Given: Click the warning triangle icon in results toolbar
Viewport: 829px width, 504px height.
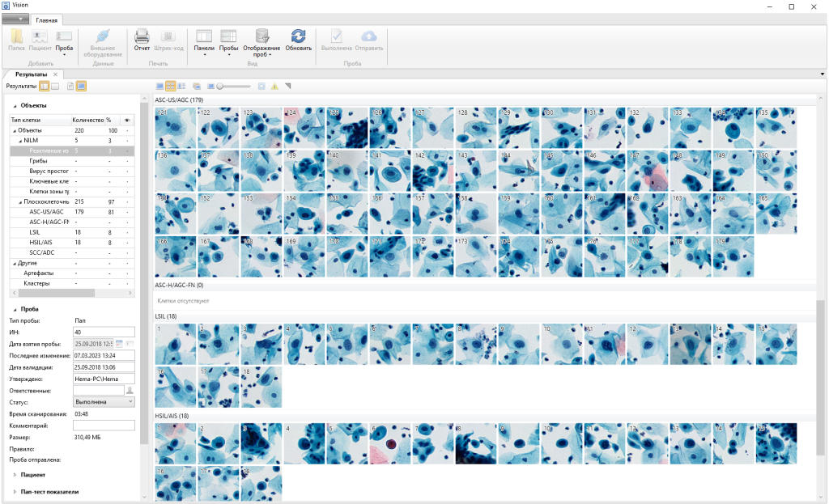Looking at the screenshot, I should click(274, 86).
